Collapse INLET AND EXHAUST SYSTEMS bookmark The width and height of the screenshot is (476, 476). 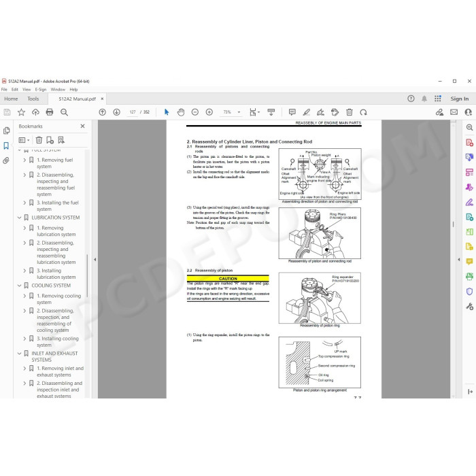coord(19,354)
